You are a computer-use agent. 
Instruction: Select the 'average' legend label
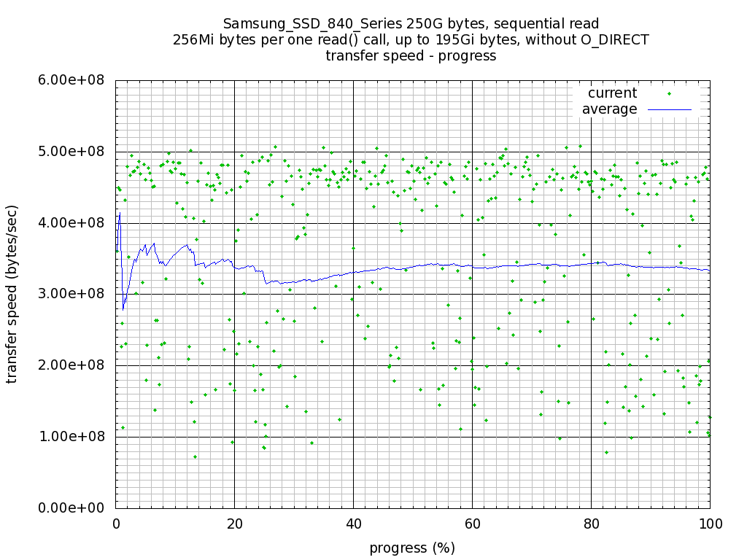tap(609, 109)
